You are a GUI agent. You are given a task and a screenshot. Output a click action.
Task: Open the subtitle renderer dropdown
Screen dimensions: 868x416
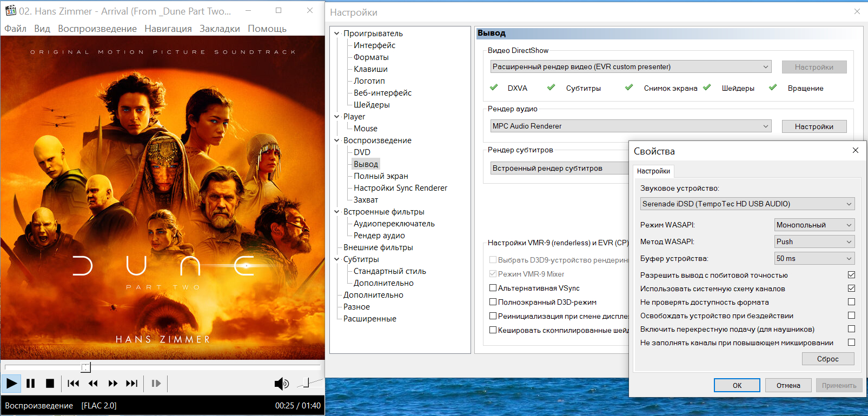coord(560,168)
